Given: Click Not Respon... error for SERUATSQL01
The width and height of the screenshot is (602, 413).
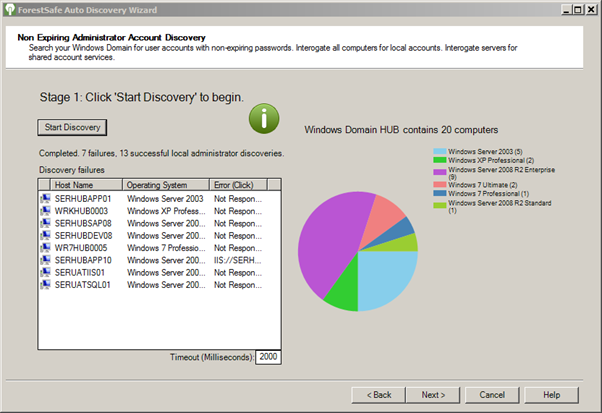Looking at the screenshot, I should (238, 285).
